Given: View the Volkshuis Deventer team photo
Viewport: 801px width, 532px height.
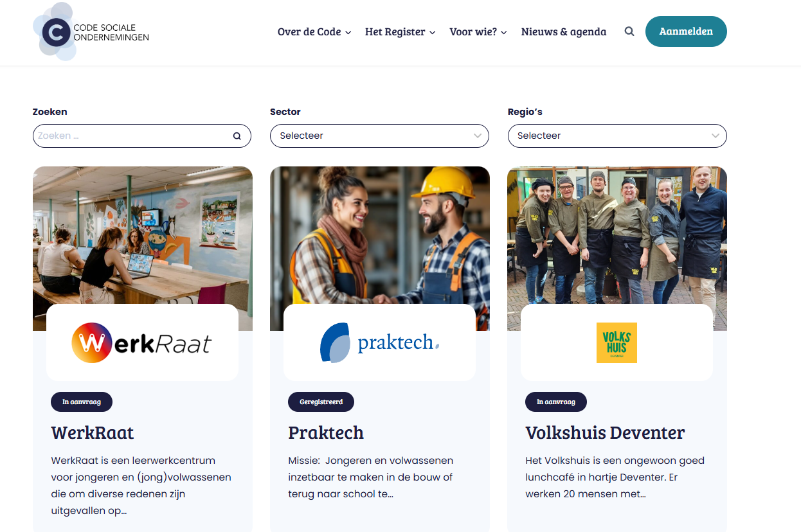Looking at the screenshot, I should click(617, 235).
